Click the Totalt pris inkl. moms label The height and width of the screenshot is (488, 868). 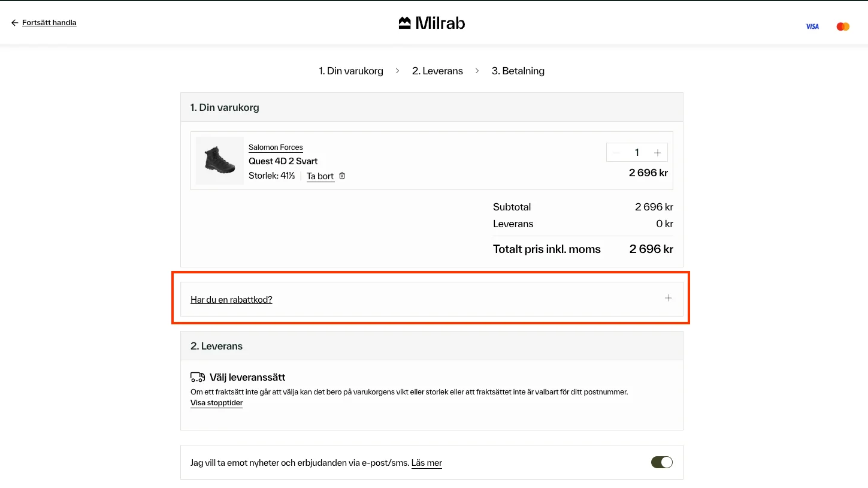click(x=547, y=249)
